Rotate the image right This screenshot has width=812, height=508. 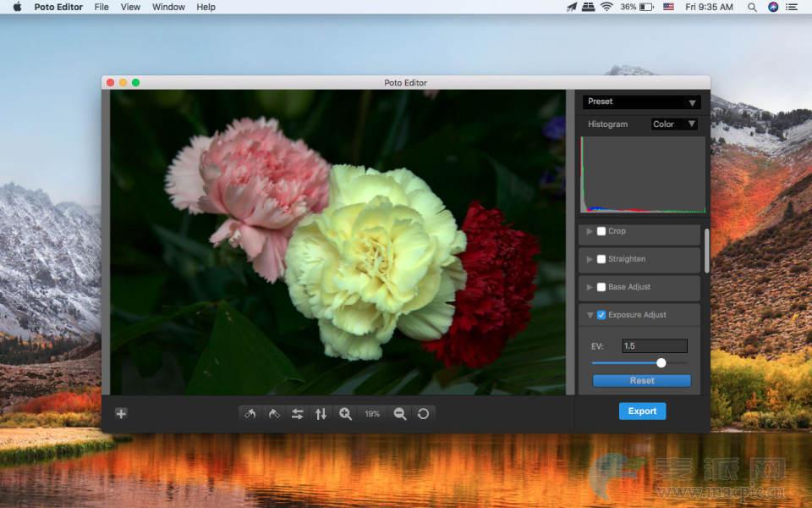click(274, 414)
